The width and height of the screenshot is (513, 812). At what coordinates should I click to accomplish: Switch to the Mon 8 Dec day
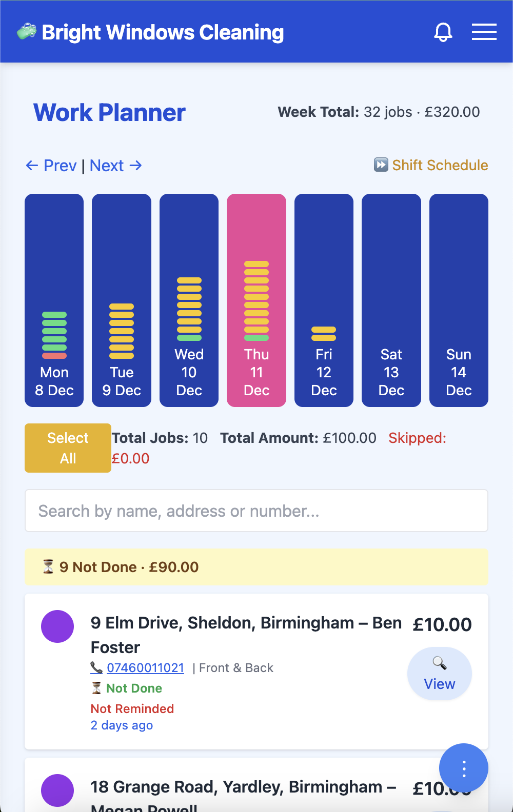[54, 300]
